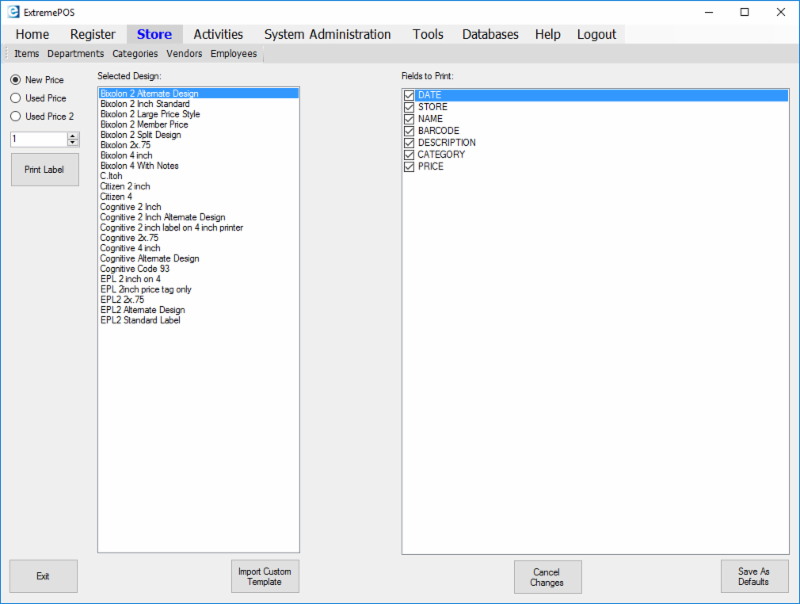Image resolution: width=800 pixels, height=604 pixels.
Task: Click the Save As Defaults button
Action: pyautogui.click(x=754, y=577)
